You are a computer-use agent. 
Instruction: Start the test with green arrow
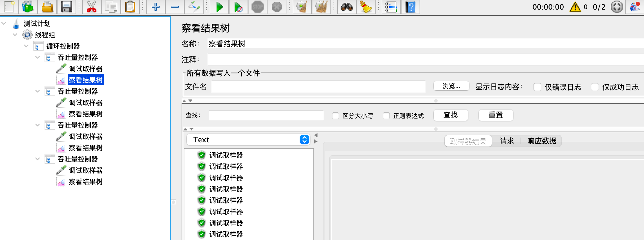(x=219, y=6)
